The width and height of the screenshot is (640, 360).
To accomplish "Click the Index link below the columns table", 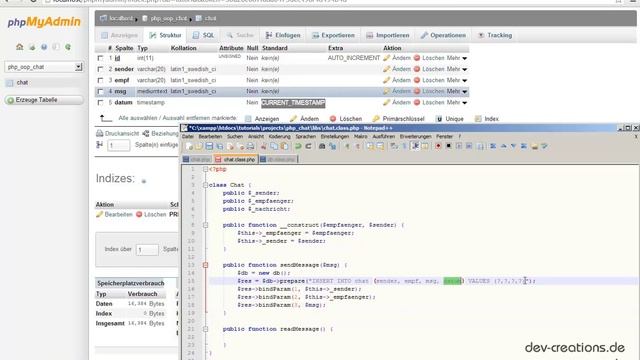I will [x=491, y=119].
